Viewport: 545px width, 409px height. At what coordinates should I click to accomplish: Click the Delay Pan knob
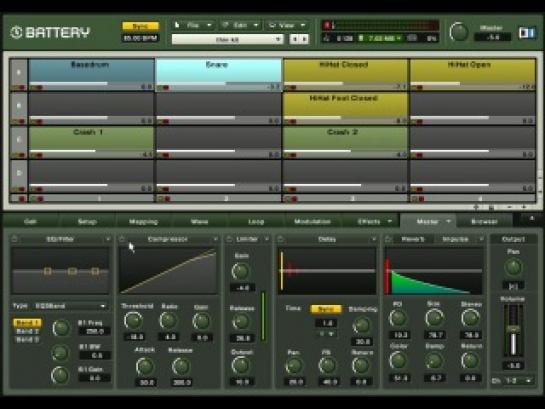pyautogui.click(x=294, y=366)
